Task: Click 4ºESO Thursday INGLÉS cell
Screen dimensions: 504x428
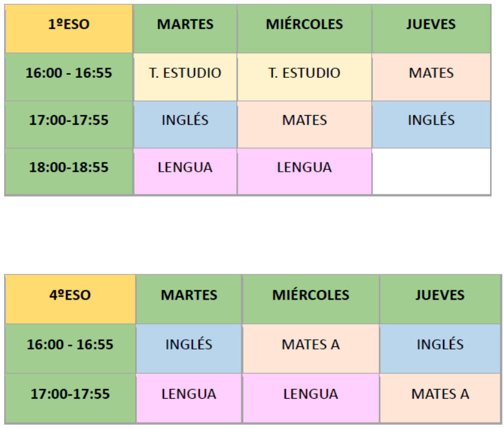Action: pos(440,345)
